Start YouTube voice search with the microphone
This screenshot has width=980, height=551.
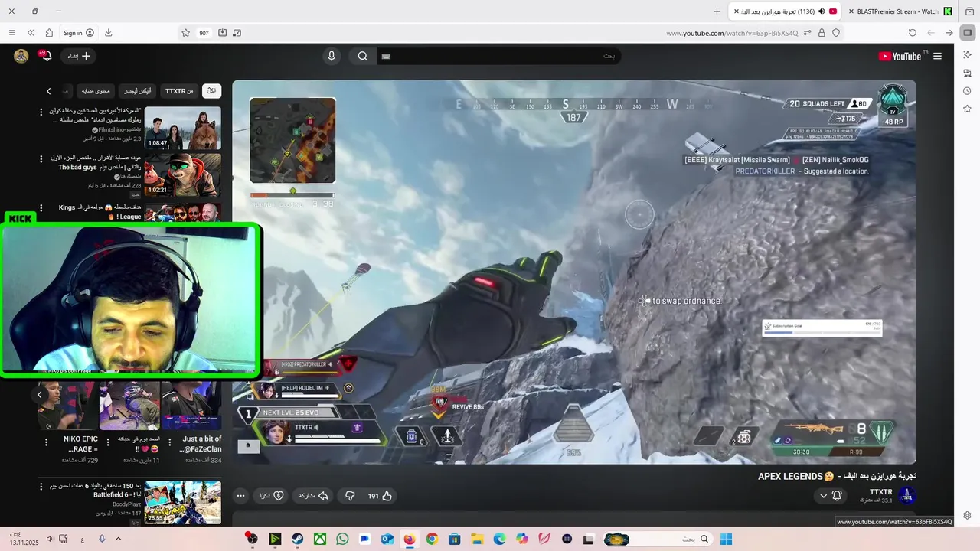tap(332, 56)
